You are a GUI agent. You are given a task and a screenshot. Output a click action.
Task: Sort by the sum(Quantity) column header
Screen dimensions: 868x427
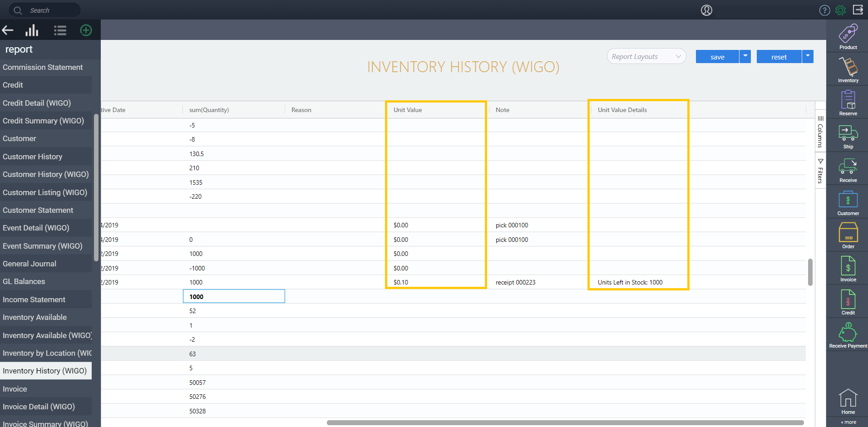point(209,110)
